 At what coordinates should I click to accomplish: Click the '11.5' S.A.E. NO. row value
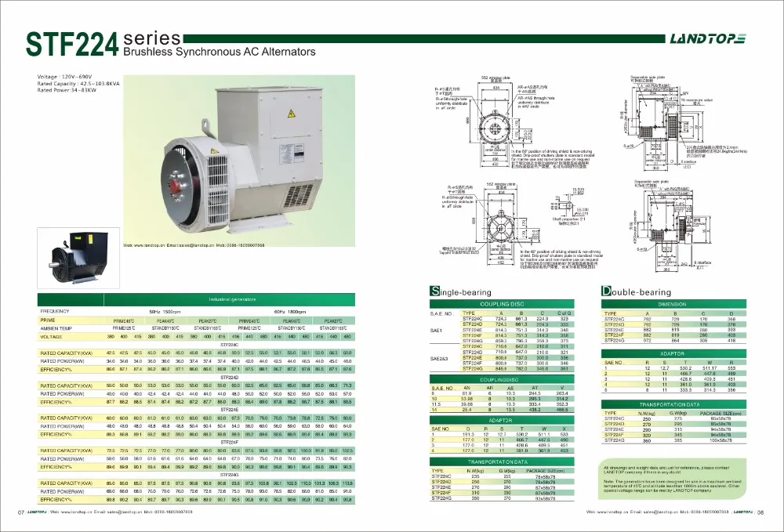(x=435, y=404)
